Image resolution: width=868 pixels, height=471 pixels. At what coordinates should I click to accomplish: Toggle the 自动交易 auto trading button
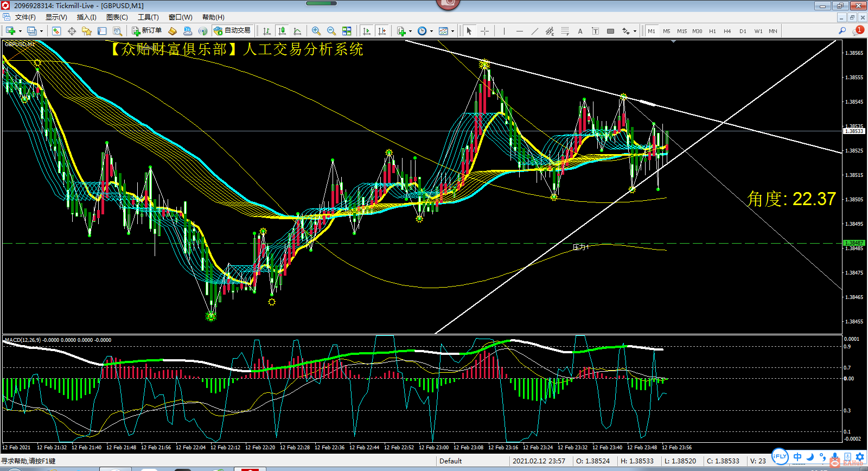(x=232, y=31)
